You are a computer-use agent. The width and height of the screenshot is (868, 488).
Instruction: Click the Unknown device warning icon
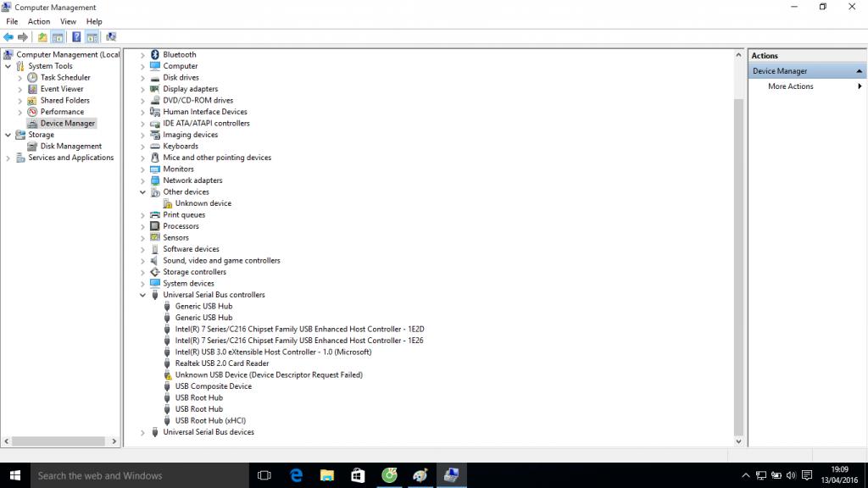167,203
